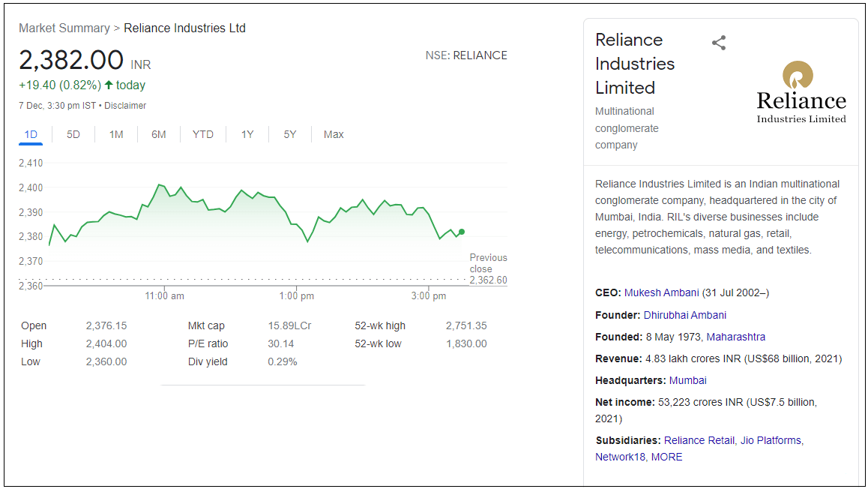Follow the Maharashtra link
Image resolution: width=868 pixels, height=489 pixels.
[735, 337]
